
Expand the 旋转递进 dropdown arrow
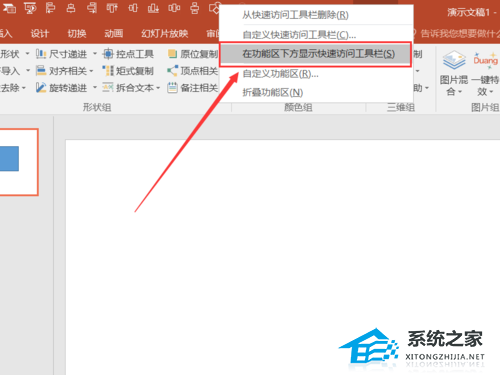coord(95,88)
